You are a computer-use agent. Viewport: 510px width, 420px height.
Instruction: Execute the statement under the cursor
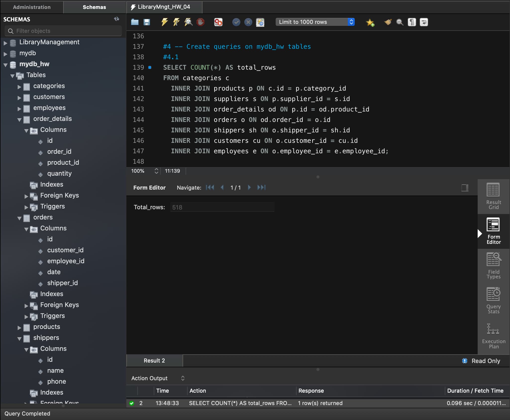click(x=176, y=22)
